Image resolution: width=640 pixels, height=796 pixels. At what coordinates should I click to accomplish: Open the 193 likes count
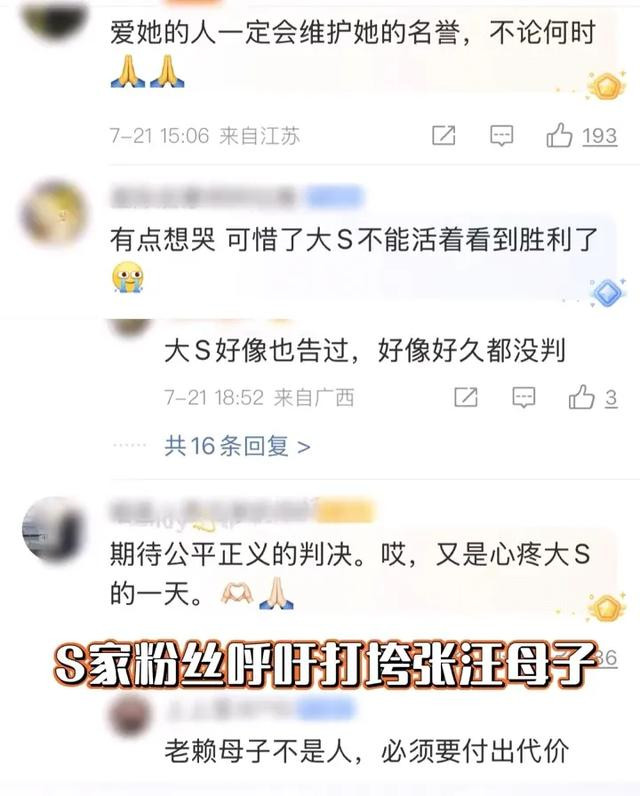599,136
